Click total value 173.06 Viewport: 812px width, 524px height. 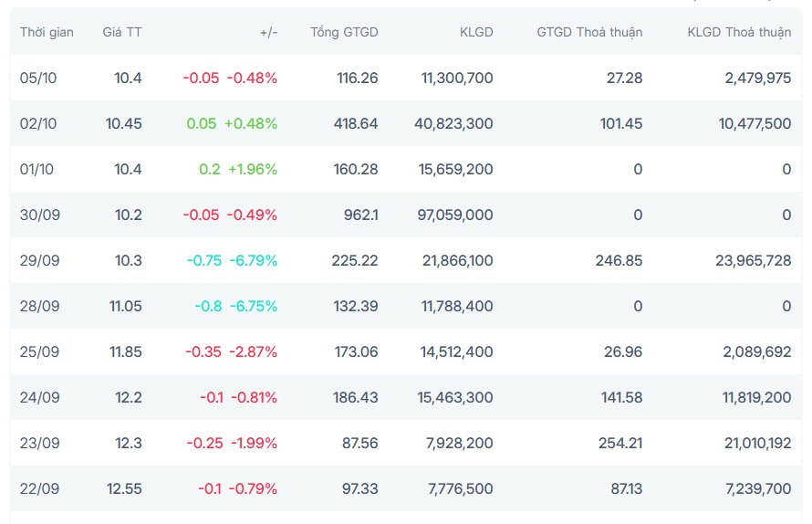[x=357, y=351]
